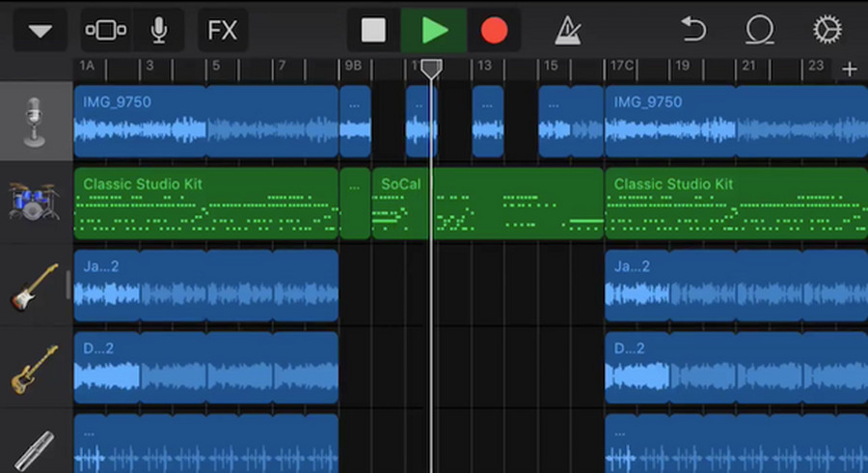Viewport: 868px width, 473px height.
Task: Jump to section 17C on the ruler
Action: pyautogui.click(x=620, y=68)
